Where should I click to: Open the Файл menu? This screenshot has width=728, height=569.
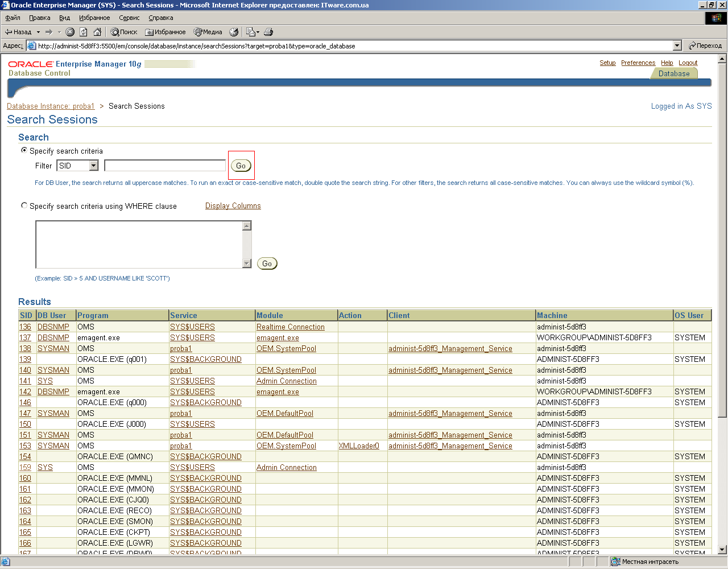coord(13,18)
